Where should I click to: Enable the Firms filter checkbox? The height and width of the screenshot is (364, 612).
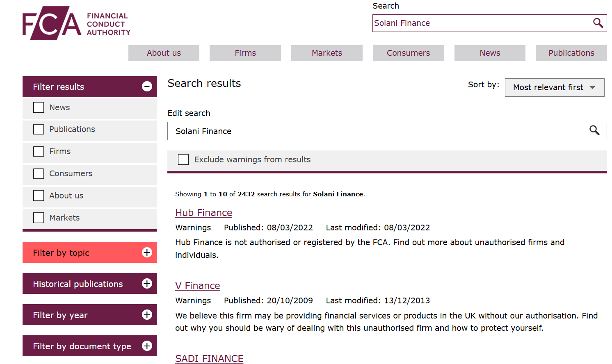39,151
